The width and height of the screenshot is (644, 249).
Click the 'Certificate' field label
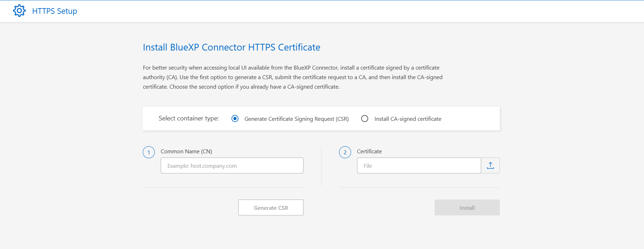pyautogui.click(x=369, y=152)
